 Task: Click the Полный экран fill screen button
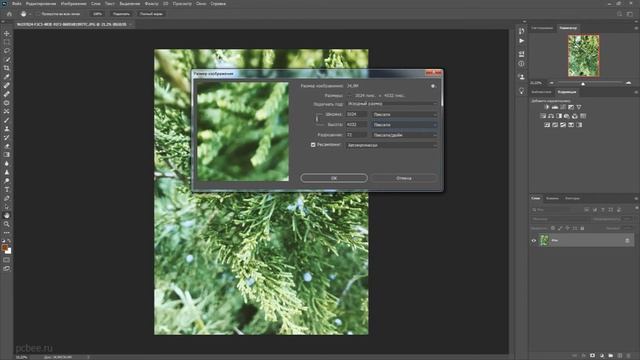pos(151,14)
